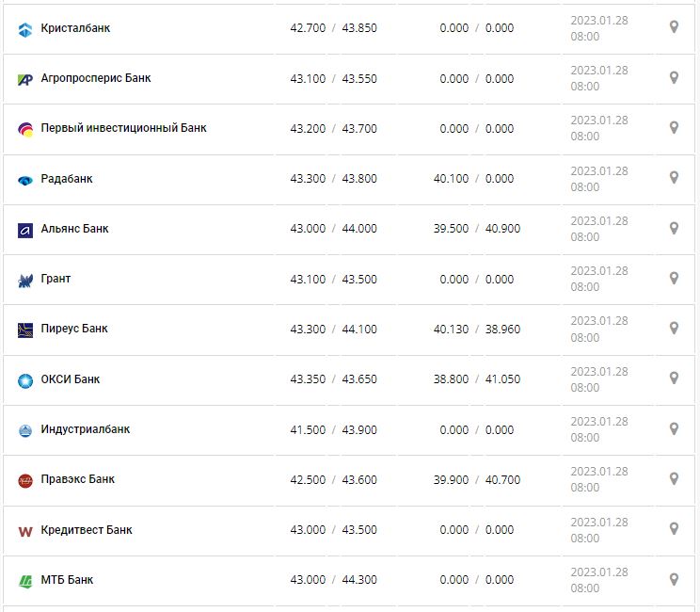Open map pin for Грант bank

(x=674, y=278)
